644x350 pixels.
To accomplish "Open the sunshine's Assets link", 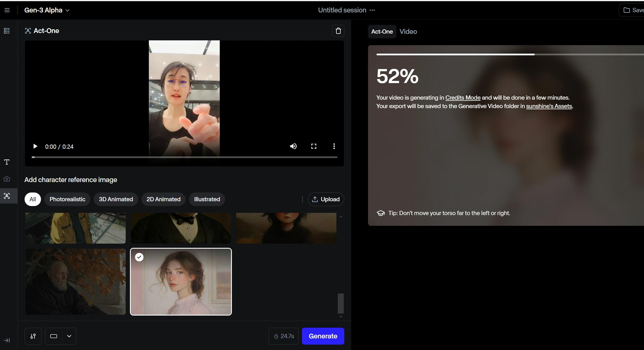I will coord(549,106).
